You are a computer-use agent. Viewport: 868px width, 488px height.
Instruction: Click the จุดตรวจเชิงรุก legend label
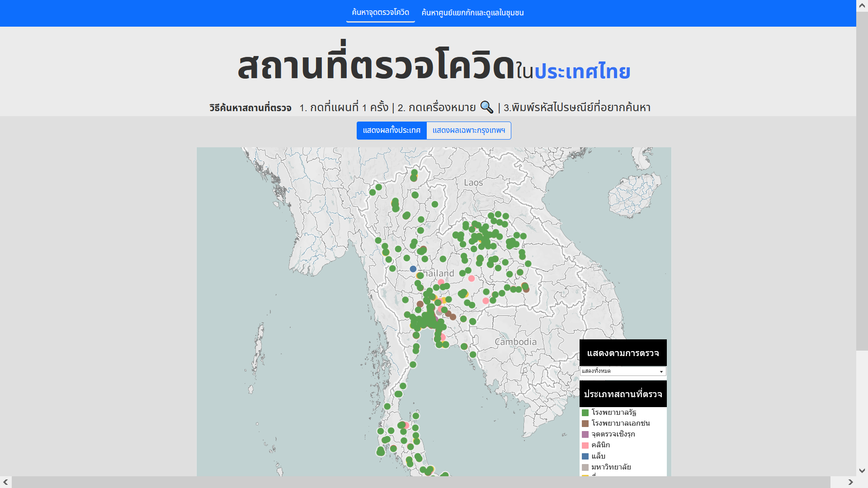coord(613,434)
